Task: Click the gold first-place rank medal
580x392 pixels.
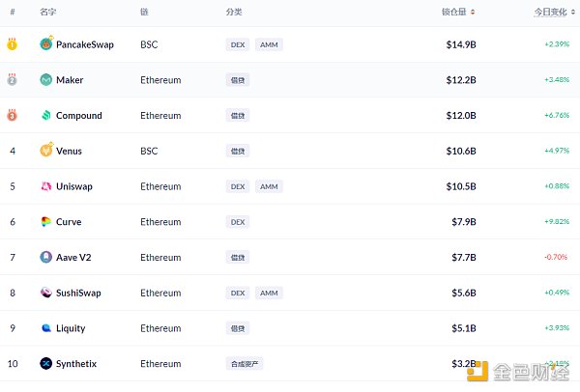Action: (12, 44)
